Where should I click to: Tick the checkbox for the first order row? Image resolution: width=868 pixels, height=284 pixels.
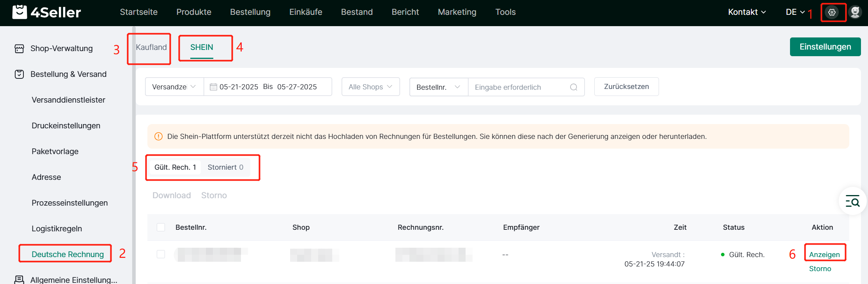point(161,254)
